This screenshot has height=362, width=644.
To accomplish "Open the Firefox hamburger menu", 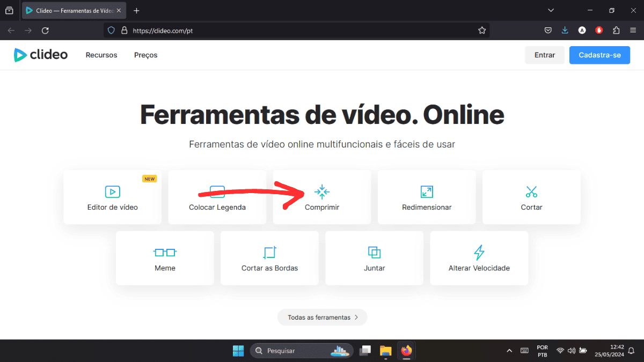I will 633,31.
